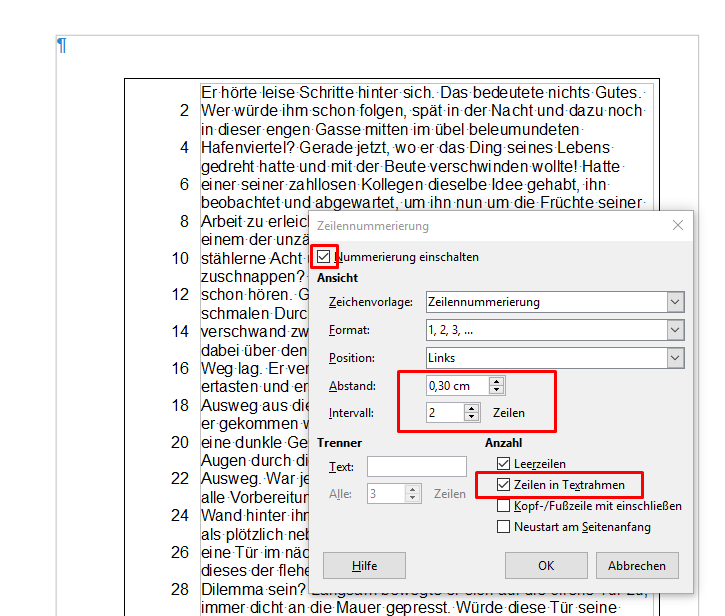The height and width of the screenshot is (616, 725).
Task: Uncheck the Nummerierung einschalten checkbox
Action: tap(324, 257)
